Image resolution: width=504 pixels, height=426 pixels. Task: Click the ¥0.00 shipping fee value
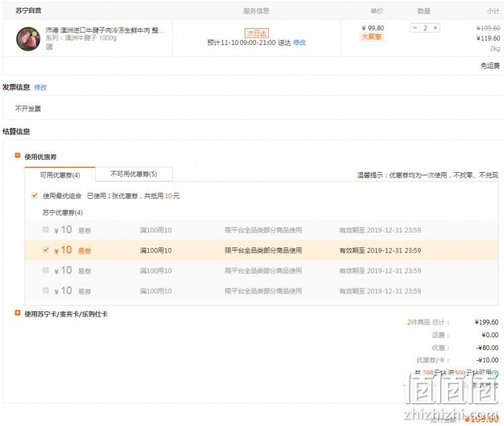490,335
